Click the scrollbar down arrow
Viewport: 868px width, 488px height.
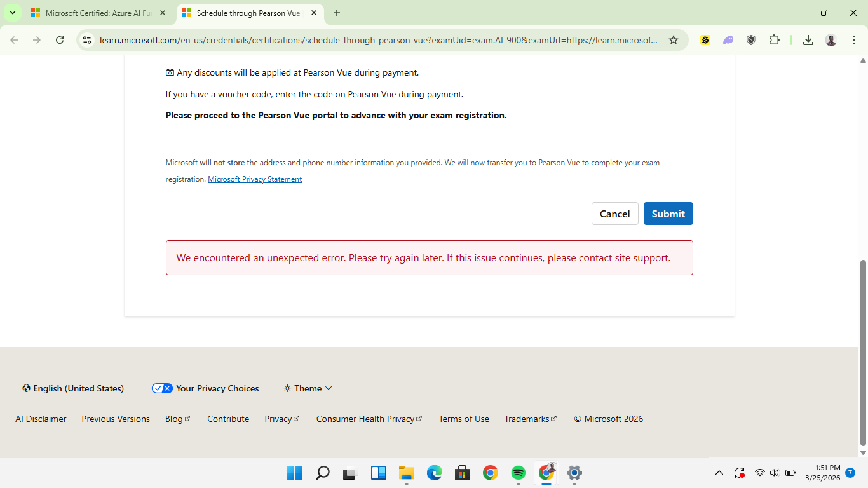[x=863, y=452]
